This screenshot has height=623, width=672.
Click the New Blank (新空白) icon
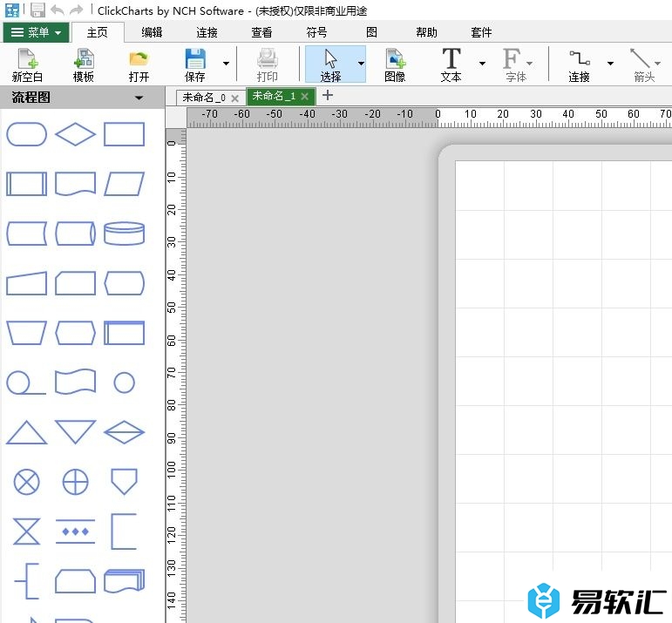[27, 64]
